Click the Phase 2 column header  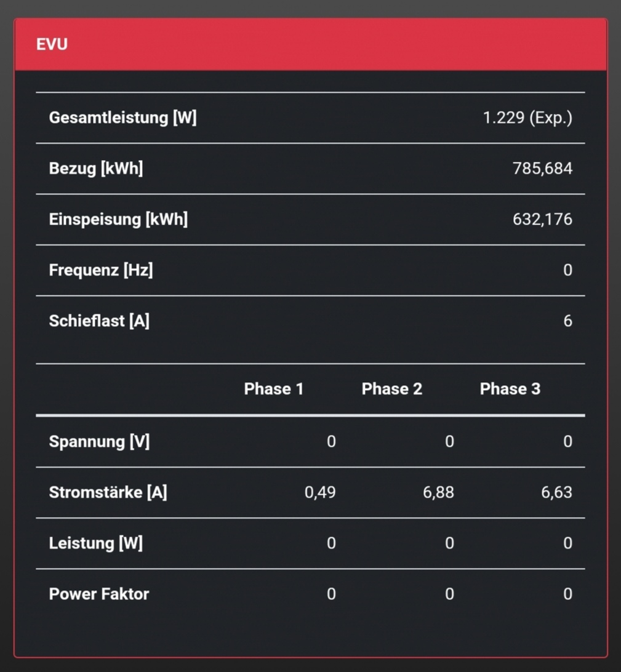tap(392, 389)
